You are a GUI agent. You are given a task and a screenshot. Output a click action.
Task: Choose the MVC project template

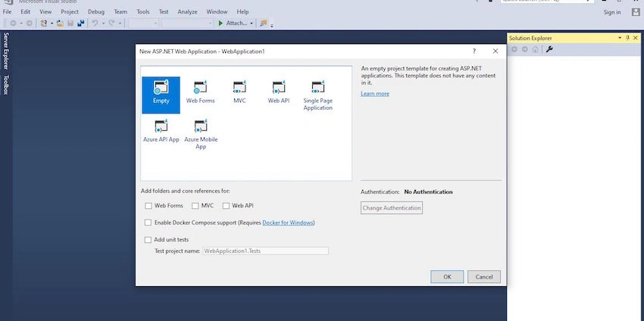[239, 92]
